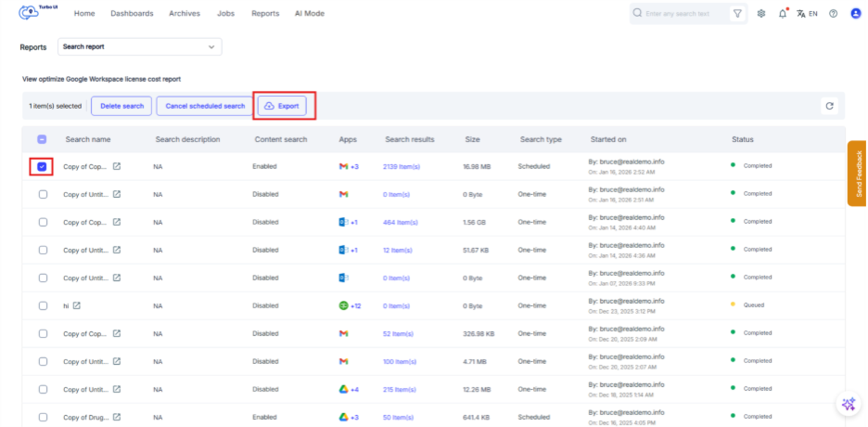Viewport: 868px width, 427px height.
Task: Click the Export button
Action: click(x=282, y=106)
